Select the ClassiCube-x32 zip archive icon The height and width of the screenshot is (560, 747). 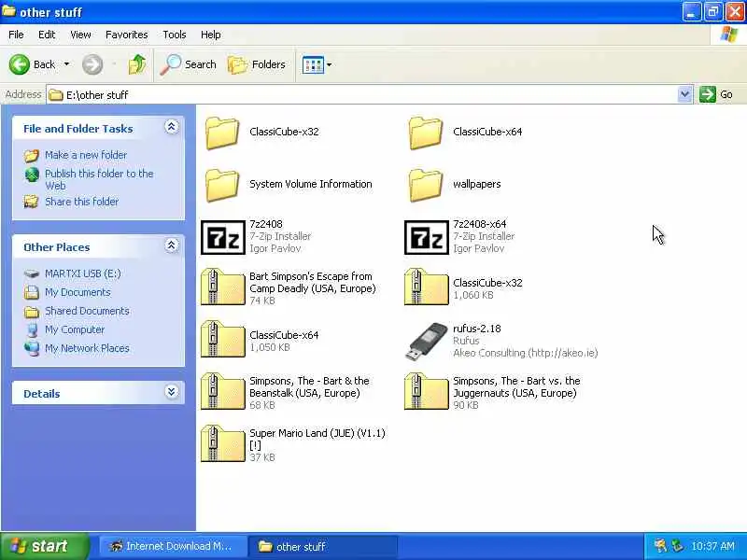click(427, 287)
